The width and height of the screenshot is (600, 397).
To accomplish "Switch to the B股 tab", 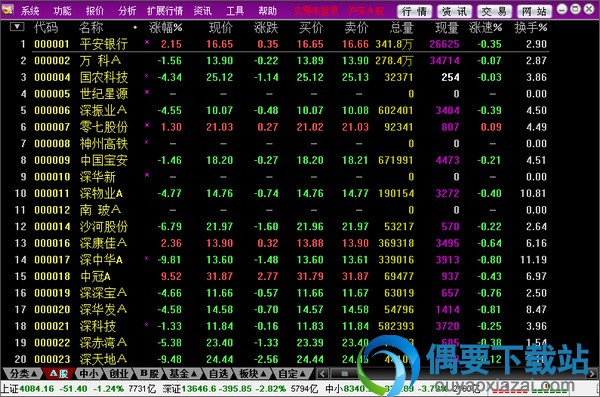I will (149, 373).
